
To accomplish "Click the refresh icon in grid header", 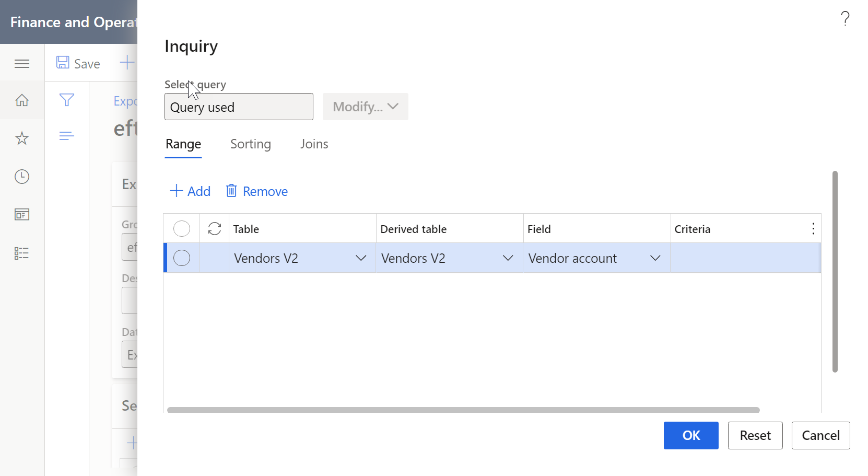I will (215, 229).
